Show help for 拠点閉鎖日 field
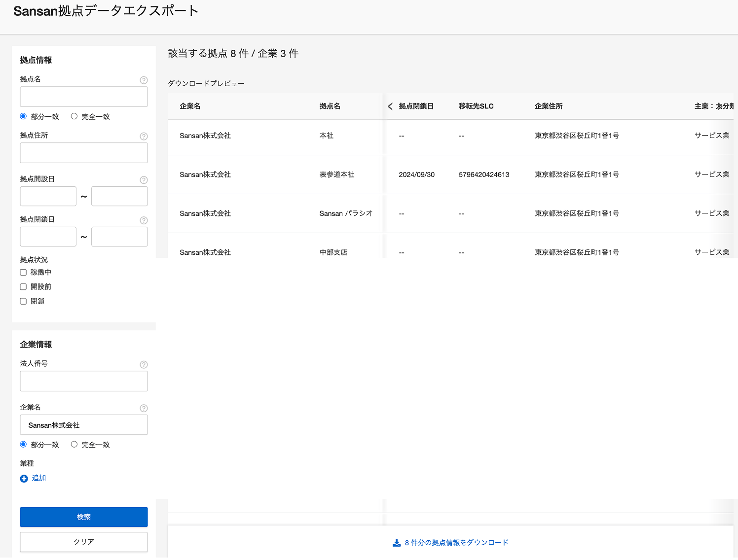Screen dimensions: 738x560 (x=144, y=220)
